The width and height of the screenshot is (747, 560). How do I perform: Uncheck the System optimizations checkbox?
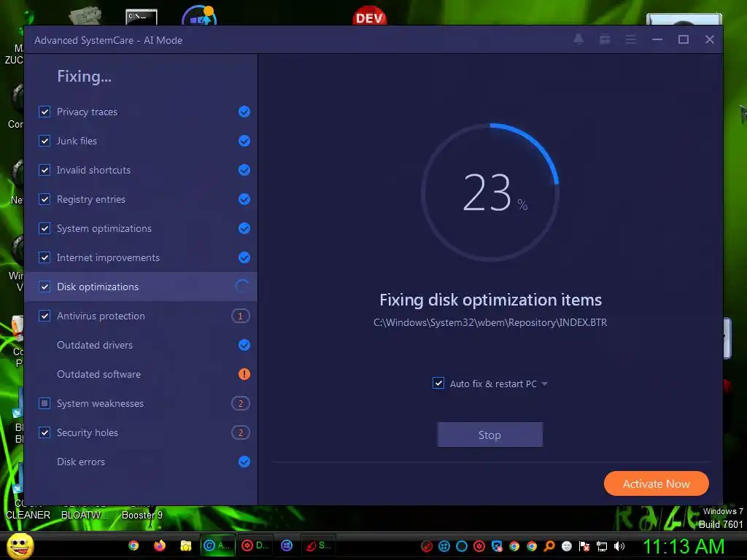[44, 228]
